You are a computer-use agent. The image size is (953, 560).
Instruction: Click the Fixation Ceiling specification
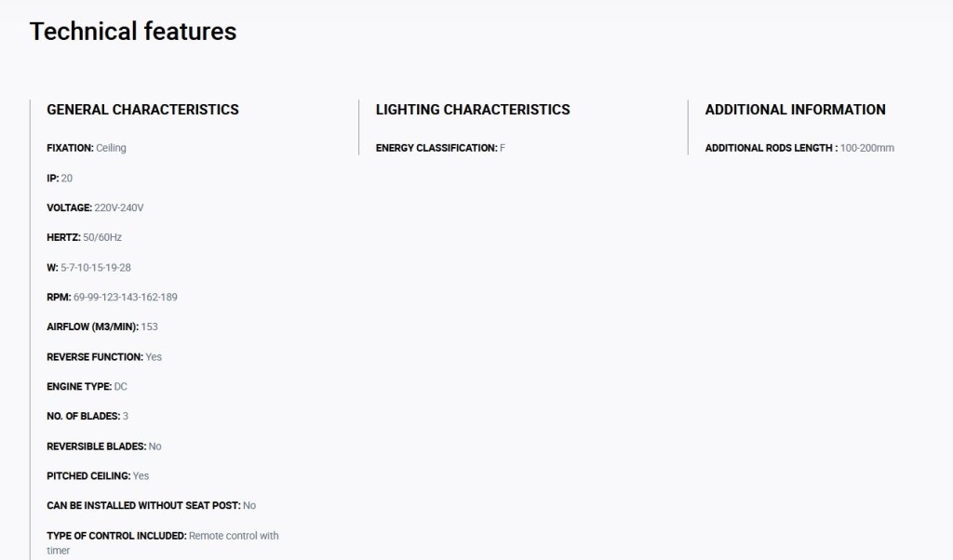click(87, 148)
